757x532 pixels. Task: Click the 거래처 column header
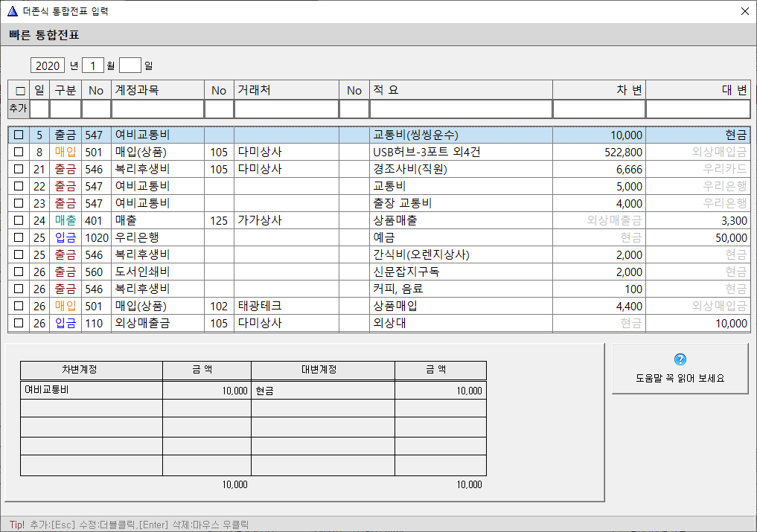pyautogui.click(x=287, y=90)
